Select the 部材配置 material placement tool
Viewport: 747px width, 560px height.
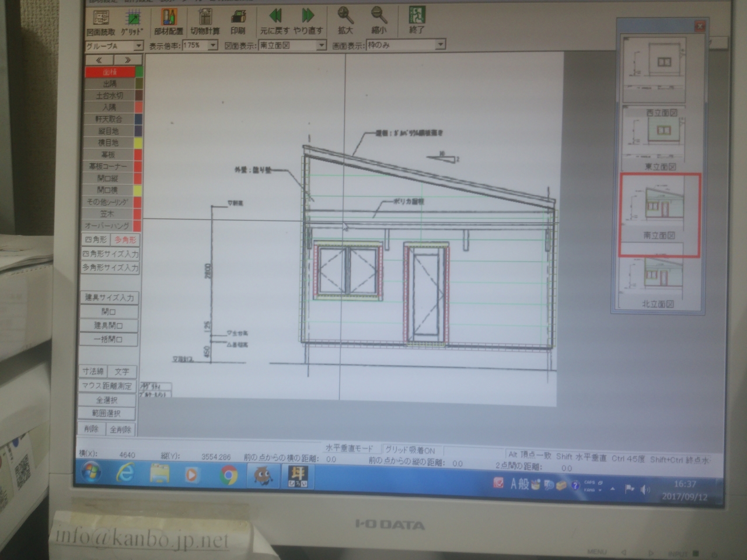pos(168,22)
